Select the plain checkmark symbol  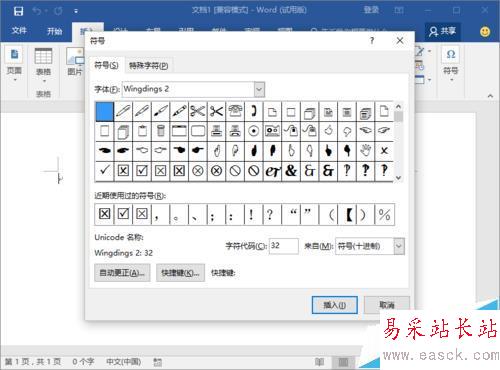[104, 171]
